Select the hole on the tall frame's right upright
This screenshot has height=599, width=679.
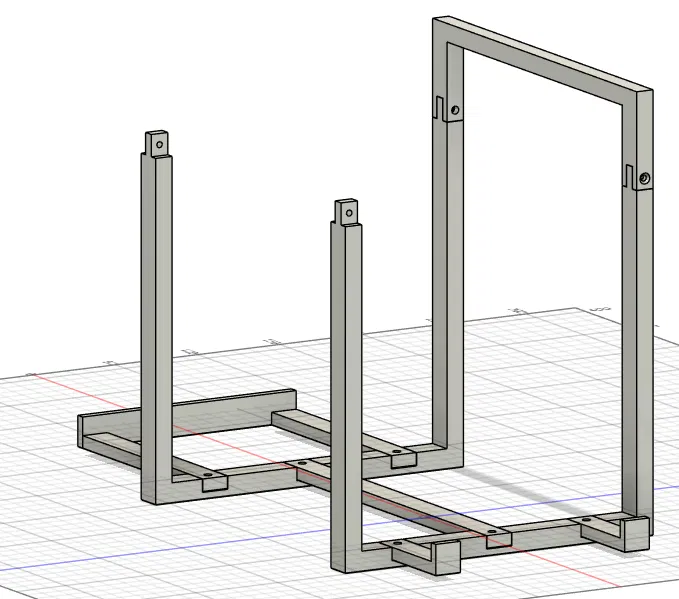[x=645, y=178]
